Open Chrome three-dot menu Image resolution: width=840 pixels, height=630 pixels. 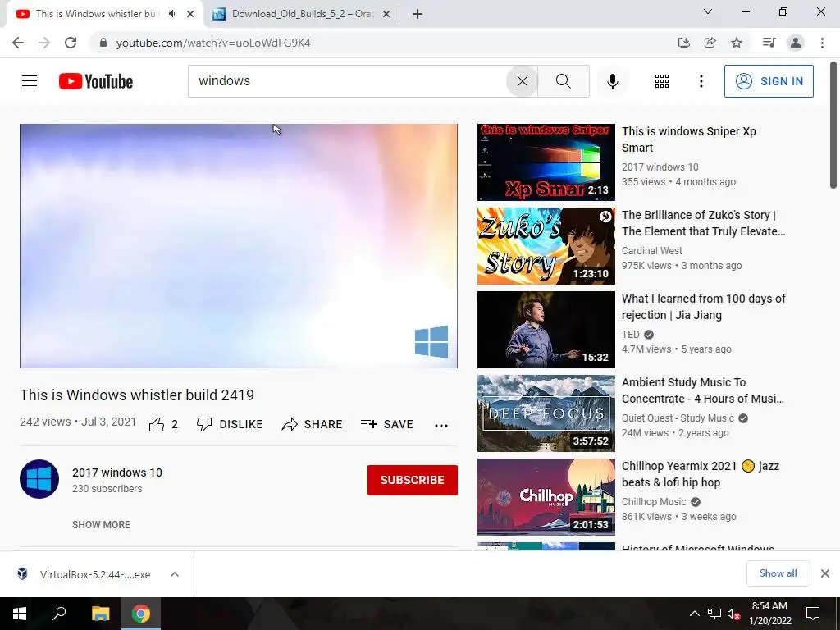pos(822,43)
